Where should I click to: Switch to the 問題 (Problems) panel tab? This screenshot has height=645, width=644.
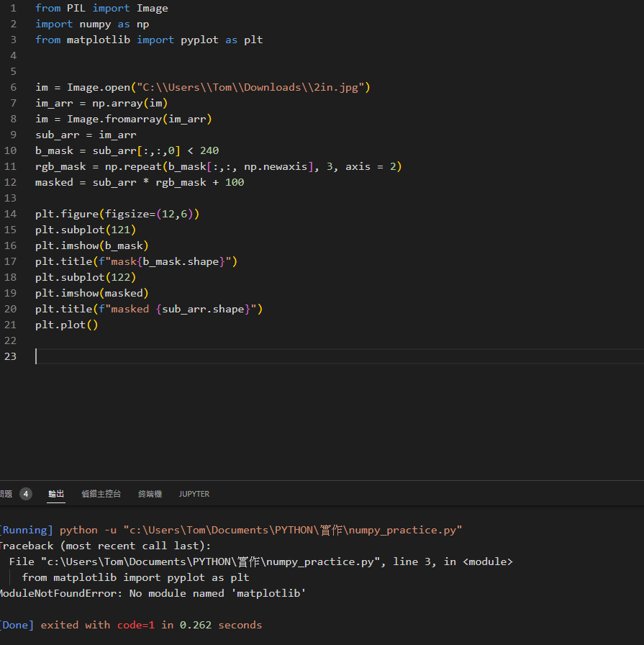6,494
